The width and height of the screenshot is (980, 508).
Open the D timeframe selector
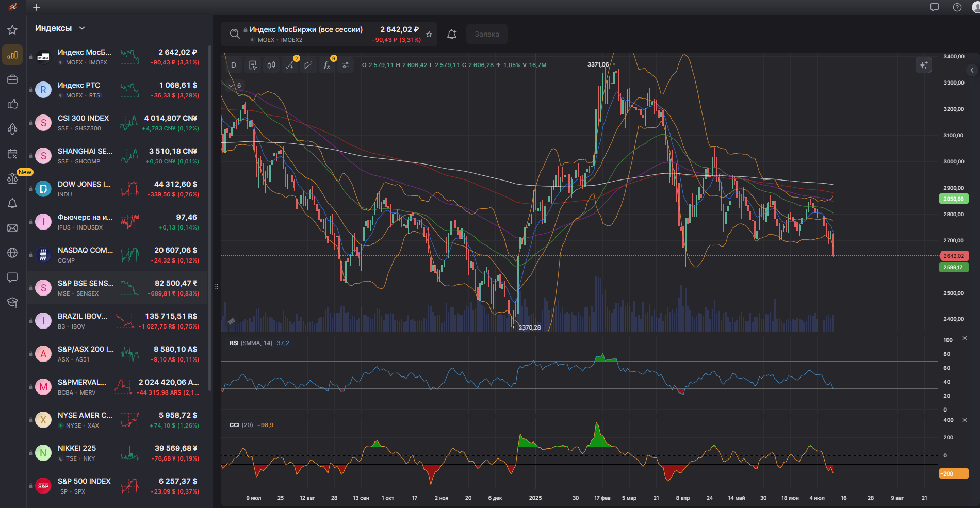(234, 65)
